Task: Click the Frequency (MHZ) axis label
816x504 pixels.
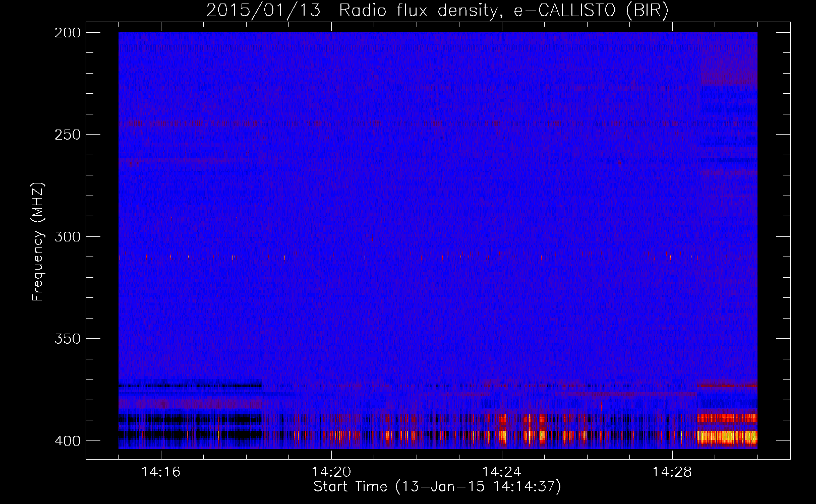Action: point(37,242)
